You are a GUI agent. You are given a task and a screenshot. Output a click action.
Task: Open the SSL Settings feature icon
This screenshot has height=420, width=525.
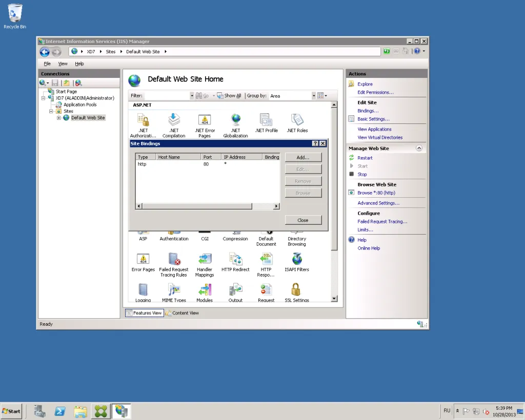pos(297,292)
